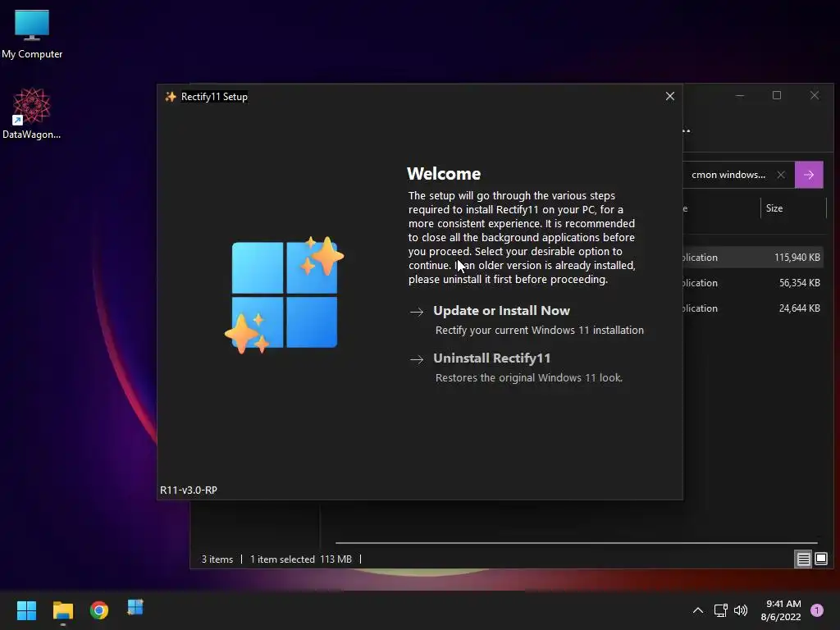The image size is (840, 630).
Task: Click the purple search arrow button in Explorer
Action: (808, 175)
